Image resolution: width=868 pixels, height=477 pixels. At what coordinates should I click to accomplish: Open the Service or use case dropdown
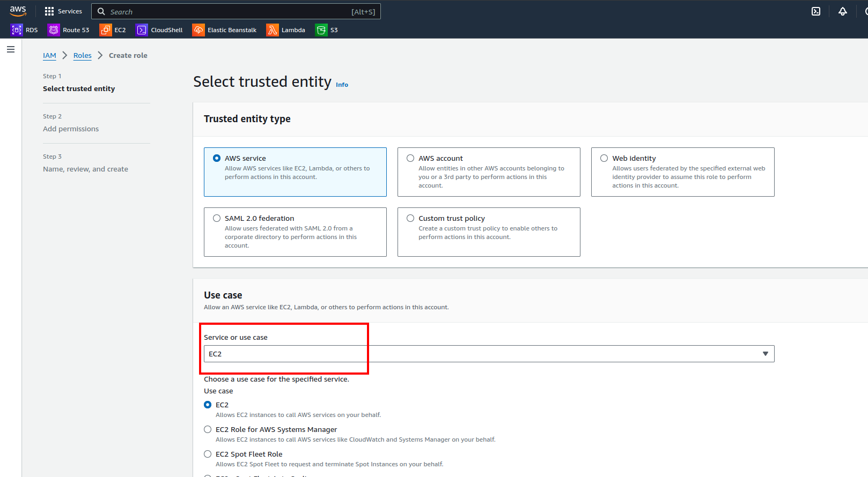coord(489,354)
